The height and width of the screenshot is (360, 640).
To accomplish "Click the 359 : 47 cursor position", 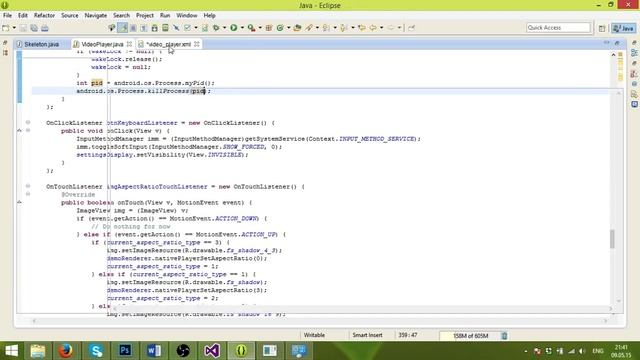I will (408, 335).
